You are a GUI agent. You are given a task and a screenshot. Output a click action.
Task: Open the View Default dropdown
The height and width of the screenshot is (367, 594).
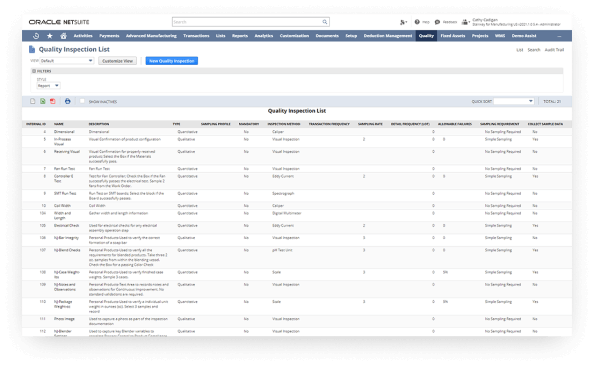(x=67, y=61)
